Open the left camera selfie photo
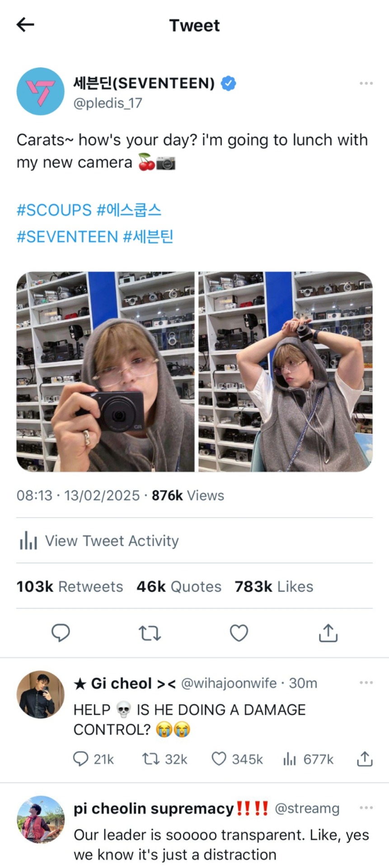 click(x=105, y=372)
